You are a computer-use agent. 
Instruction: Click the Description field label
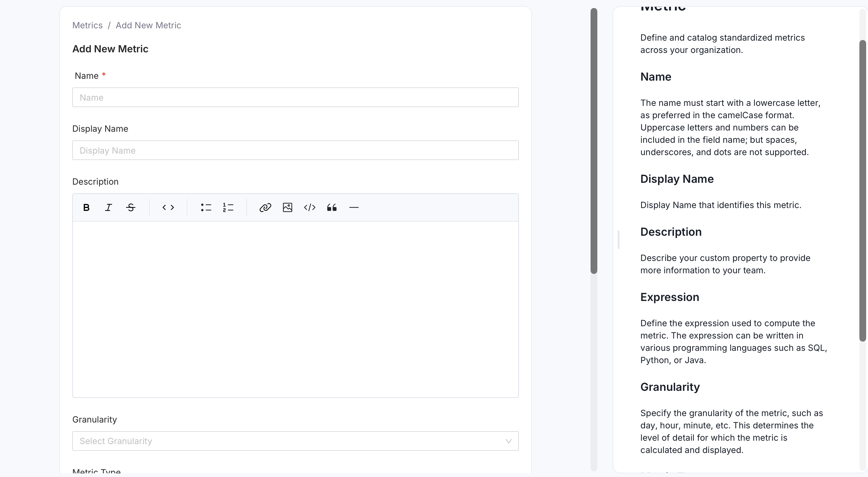pos(95,182)
